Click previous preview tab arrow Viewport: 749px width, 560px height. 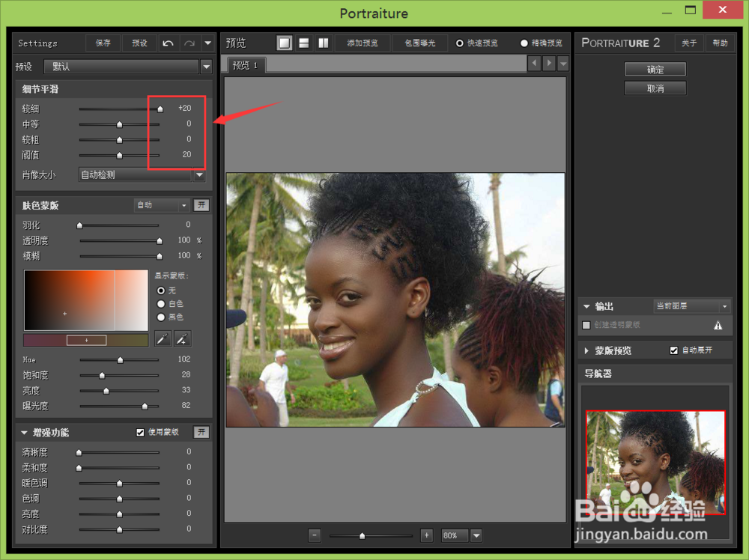click(x=534, y=63)
